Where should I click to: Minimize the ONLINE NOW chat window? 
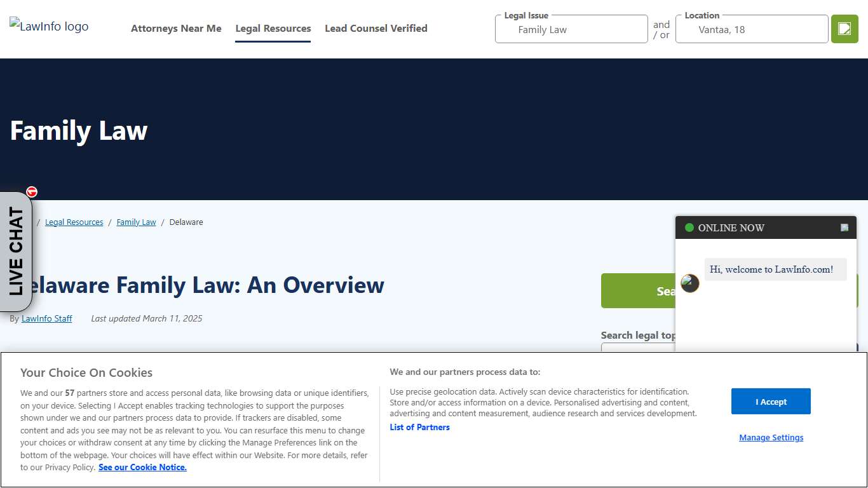coord(844,227)
